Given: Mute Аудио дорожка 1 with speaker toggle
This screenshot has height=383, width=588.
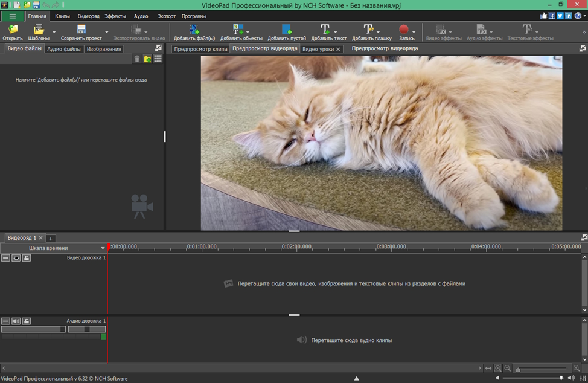Looking at the screenshot, I should click(16, 321).
